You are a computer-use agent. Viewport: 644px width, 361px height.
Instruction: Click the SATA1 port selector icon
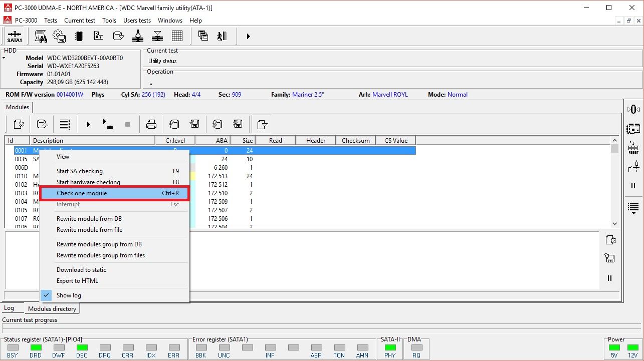tap(15, 36)
